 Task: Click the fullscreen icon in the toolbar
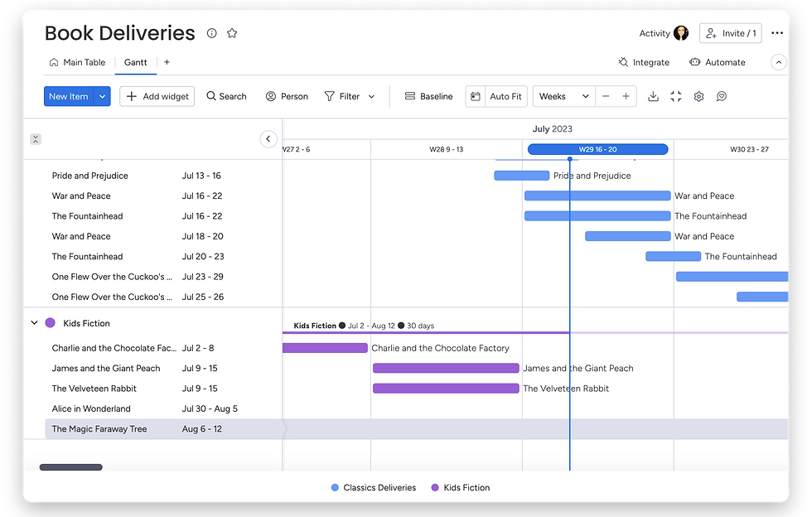click(x=676, y=96)
